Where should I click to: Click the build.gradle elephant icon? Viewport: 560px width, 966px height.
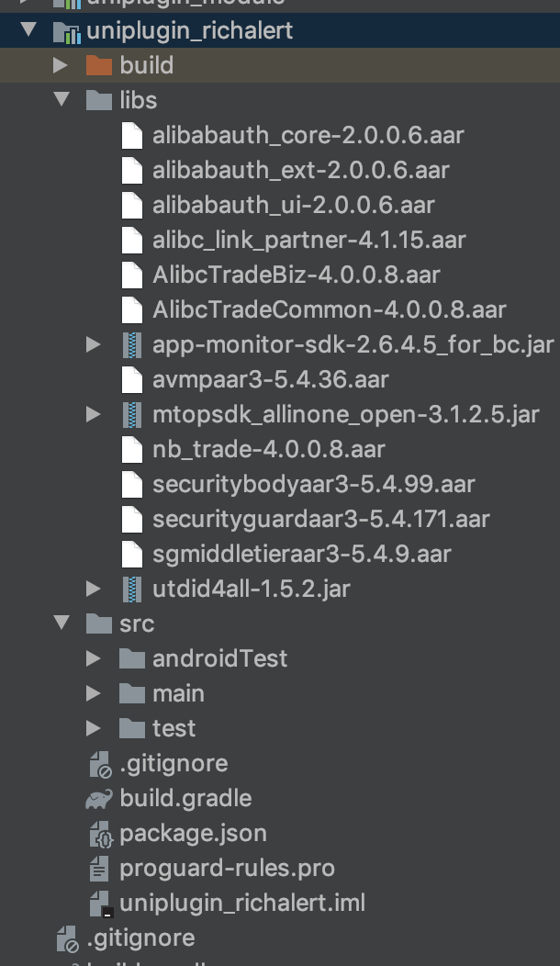coord(98,798)
